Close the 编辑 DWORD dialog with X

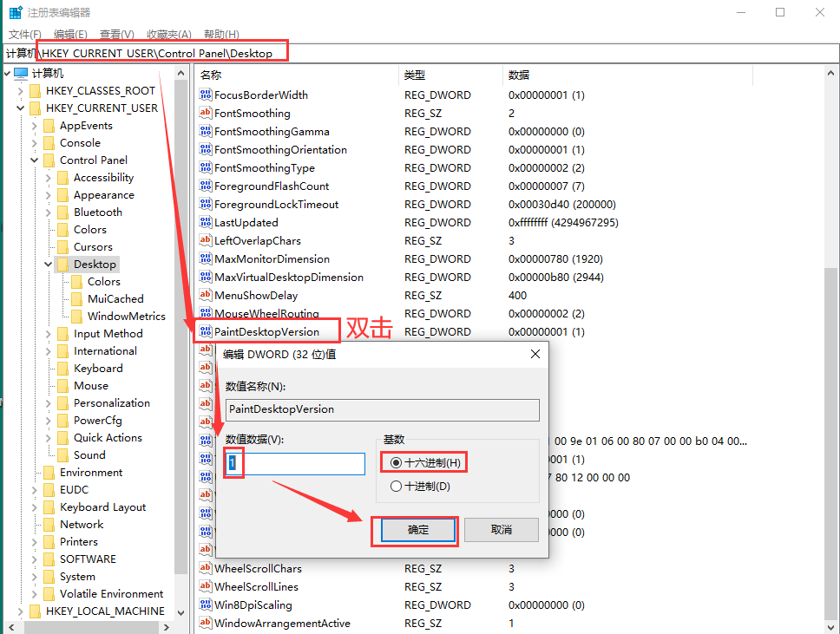click(x=535, y=354)
